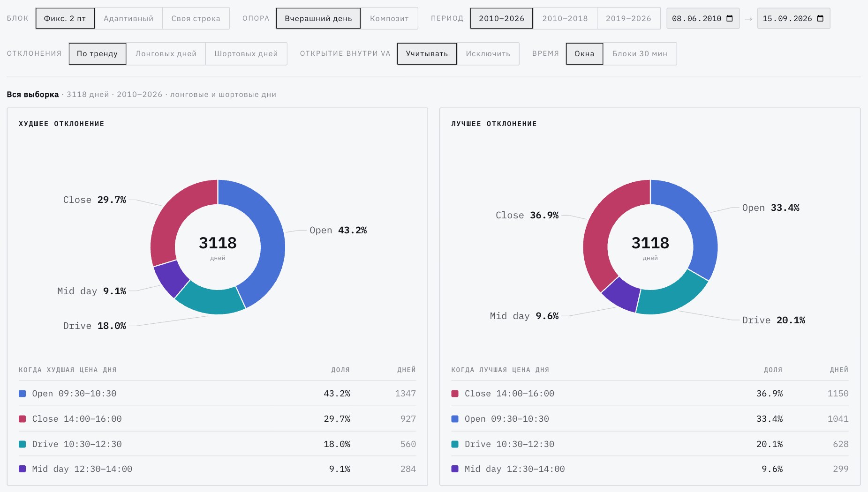
Task: Set отклонения to По тренду
Action: pos(97,53)
